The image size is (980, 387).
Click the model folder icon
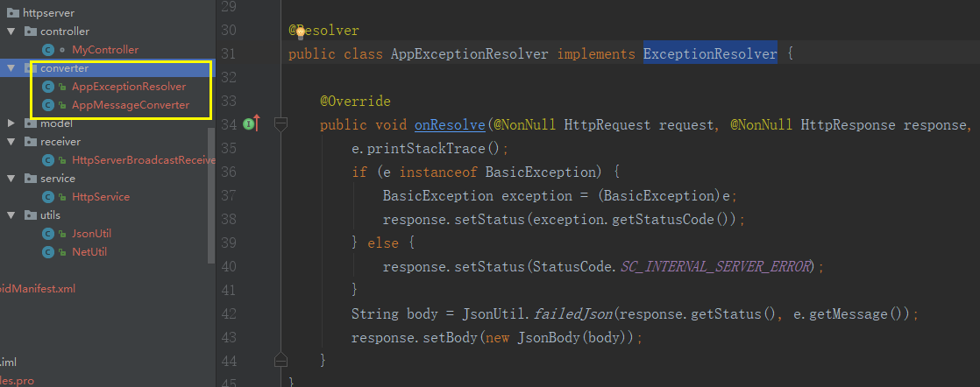[31, 123]
